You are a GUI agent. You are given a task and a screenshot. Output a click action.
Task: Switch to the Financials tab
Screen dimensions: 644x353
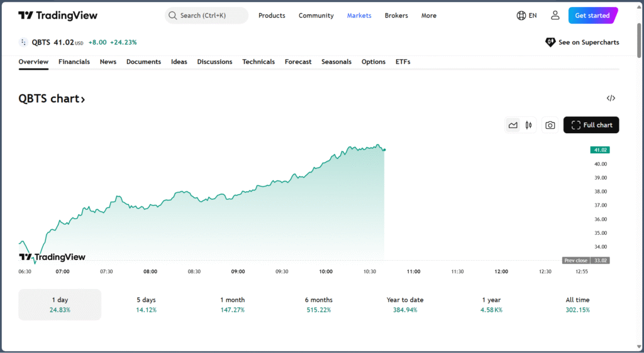[x=74, y=62]
